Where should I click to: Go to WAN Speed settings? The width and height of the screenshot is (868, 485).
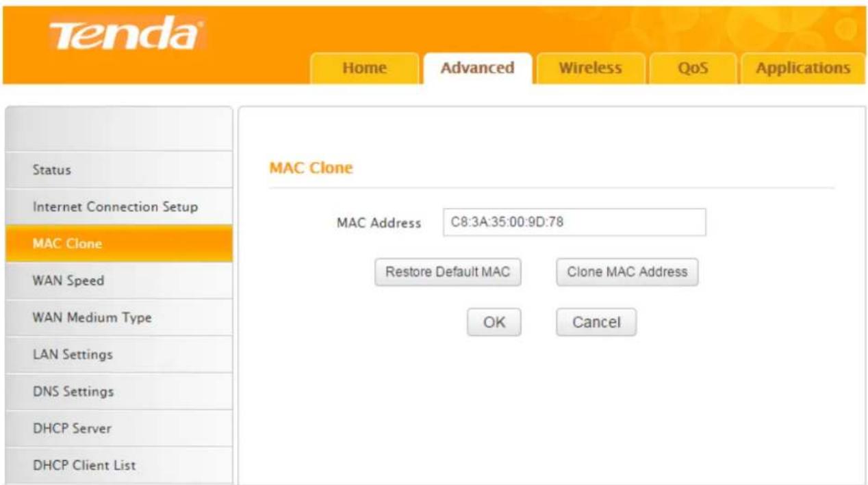[x=119, y=280]
